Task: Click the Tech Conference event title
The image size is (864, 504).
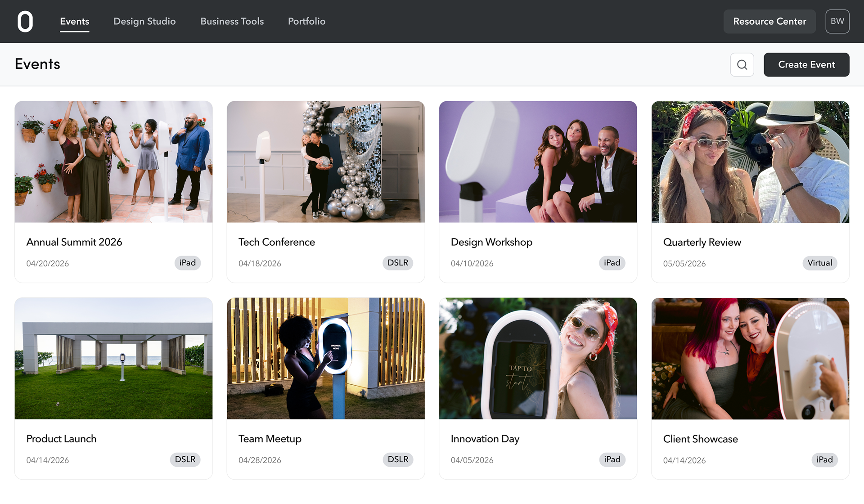Action: pos(277,242)
